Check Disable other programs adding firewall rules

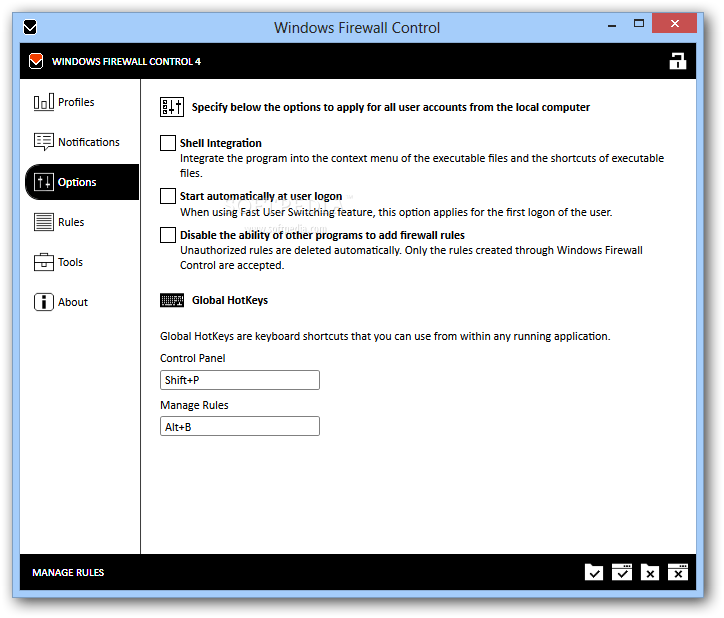[x=168, y=235]
